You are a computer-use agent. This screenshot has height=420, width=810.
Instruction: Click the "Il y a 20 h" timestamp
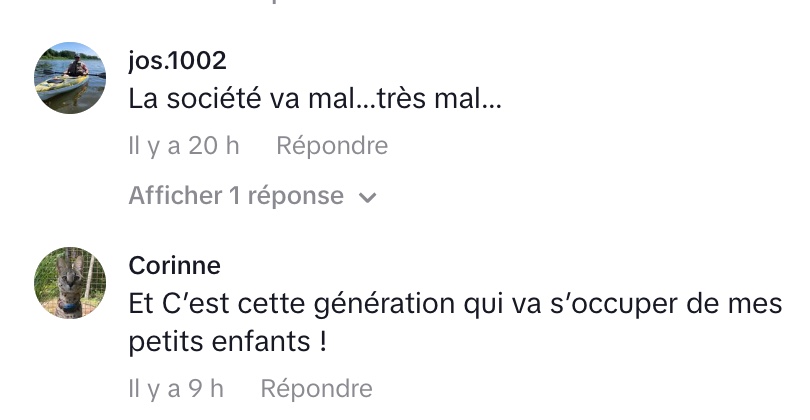184,146
